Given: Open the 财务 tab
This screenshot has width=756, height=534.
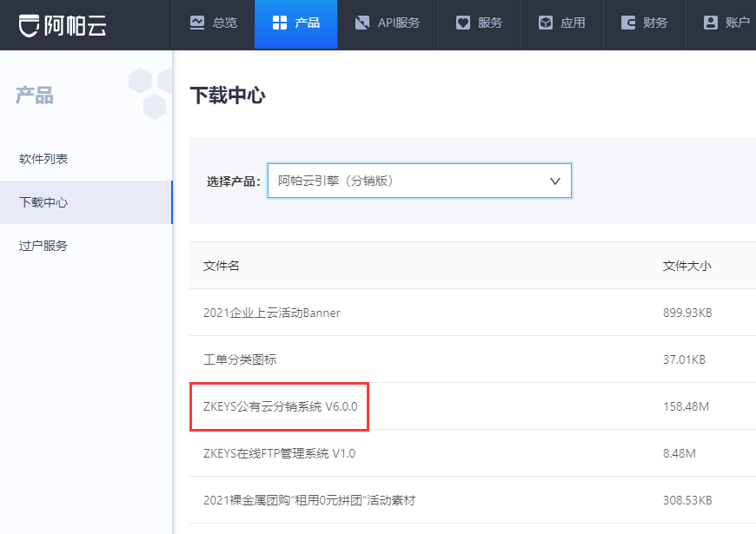Looking at the screenshot, I should (645, 24).
